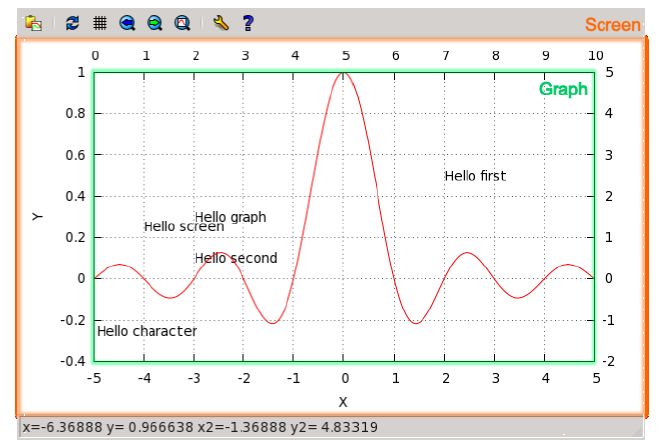Screen dimensions: 661x448
Task: Click the X axis title below the plot
Action: click(343, 402)
